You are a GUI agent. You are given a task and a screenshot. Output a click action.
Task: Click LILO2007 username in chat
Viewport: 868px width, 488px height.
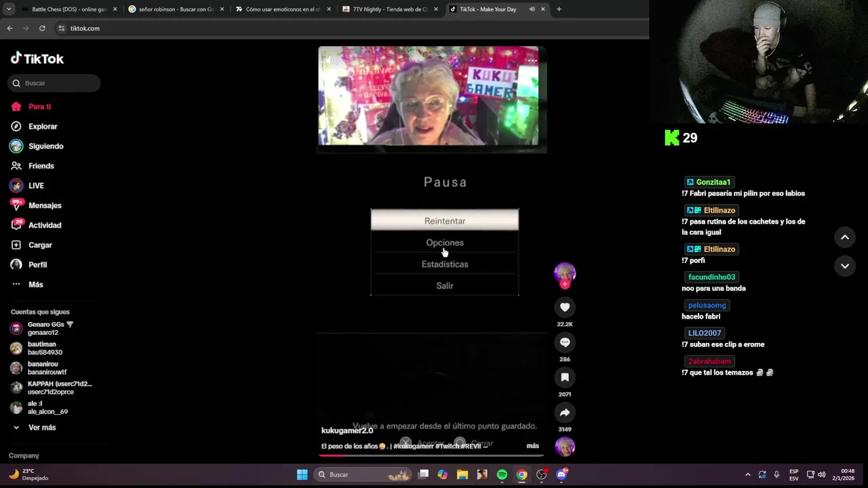click(x=705, y=333)
